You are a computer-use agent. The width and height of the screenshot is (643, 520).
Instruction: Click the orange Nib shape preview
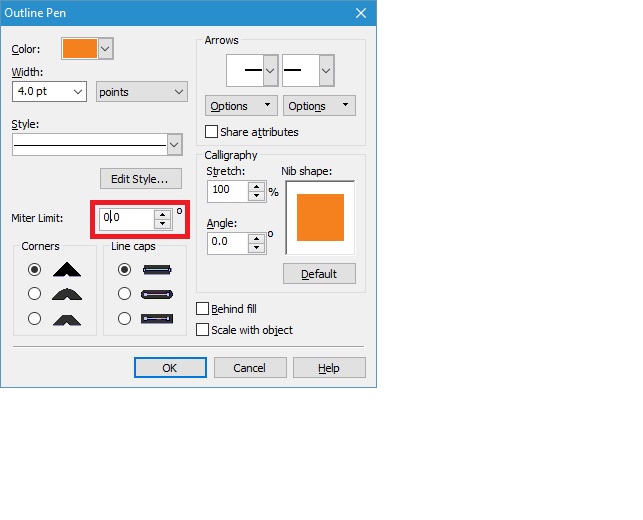[320, 217]
